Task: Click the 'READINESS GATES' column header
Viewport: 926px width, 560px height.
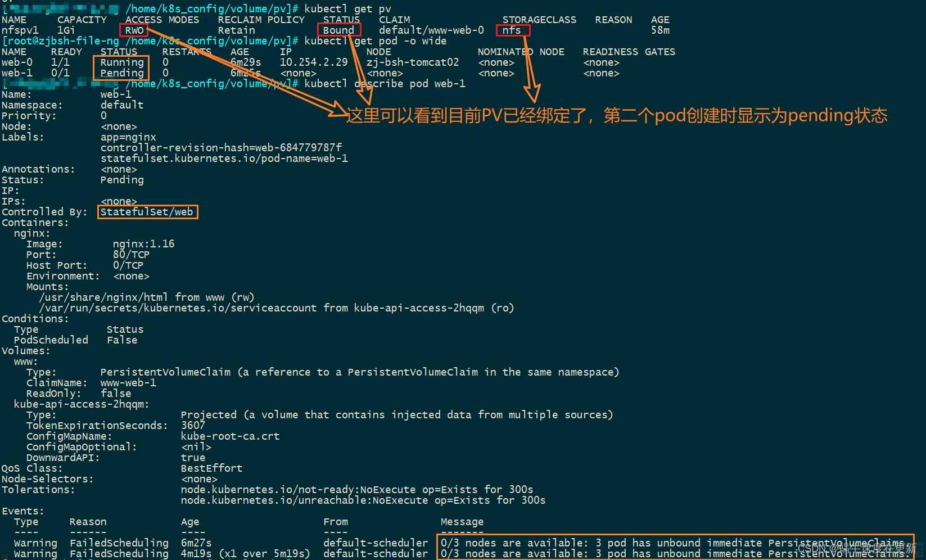Action: click(629, 52)
